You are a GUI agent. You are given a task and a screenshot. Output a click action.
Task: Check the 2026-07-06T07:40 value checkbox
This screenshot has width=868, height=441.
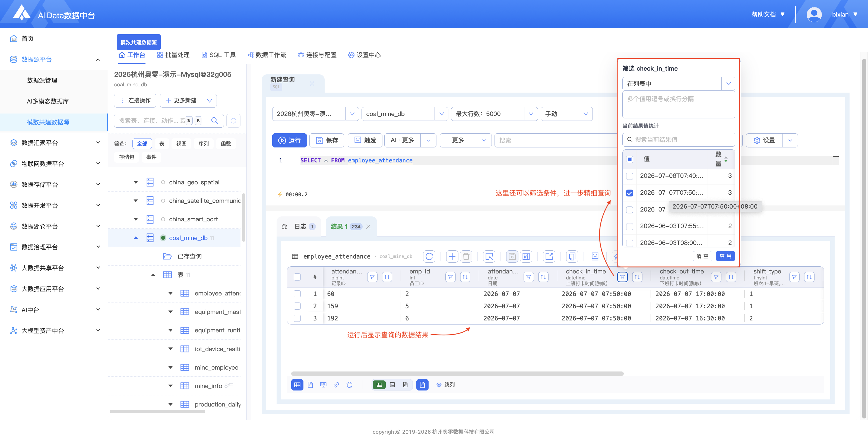click(x=629, y=176)
